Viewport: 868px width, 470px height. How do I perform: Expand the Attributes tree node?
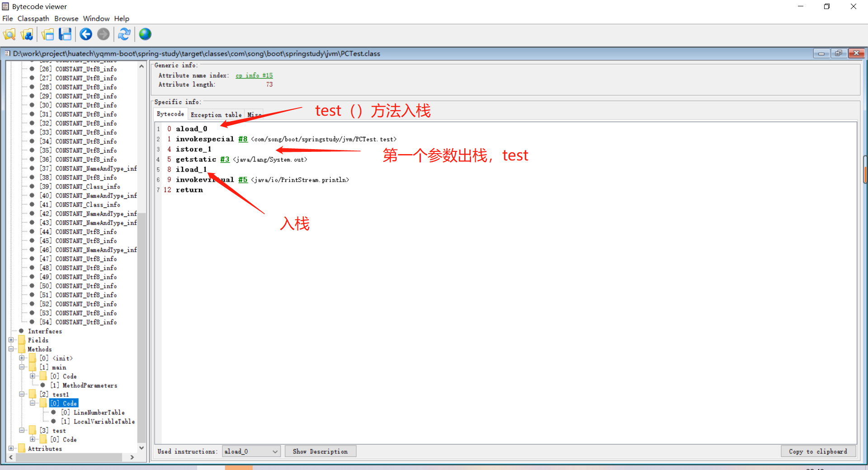11,448
